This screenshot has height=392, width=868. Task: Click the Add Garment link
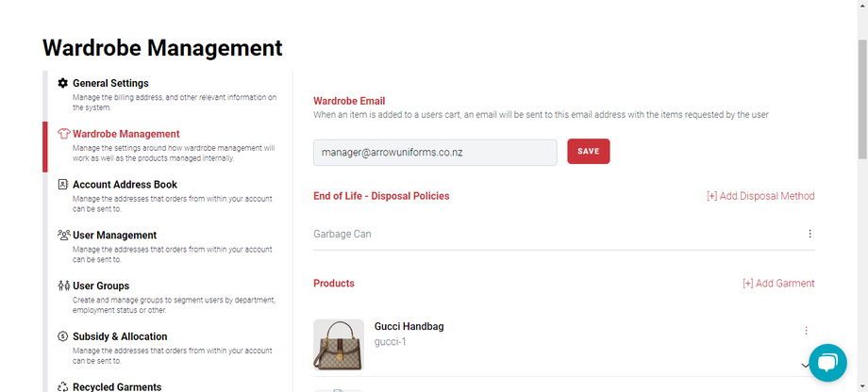778,283
